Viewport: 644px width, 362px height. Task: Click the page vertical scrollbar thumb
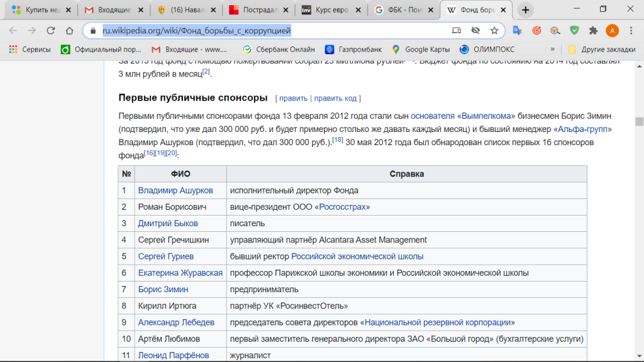coord(639,121)
